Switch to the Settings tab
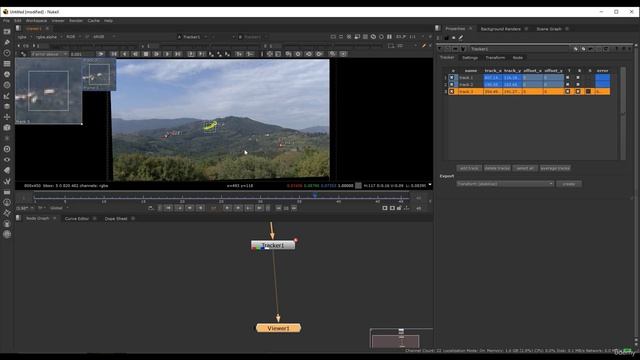This screenshot has width=640, height=360. click(x=470, y=58)
